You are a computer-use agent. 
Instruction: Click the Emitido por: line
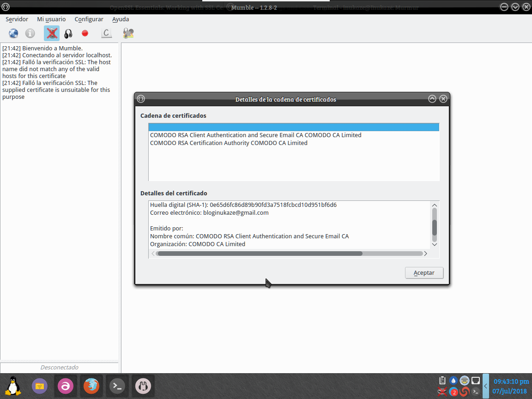167,228
